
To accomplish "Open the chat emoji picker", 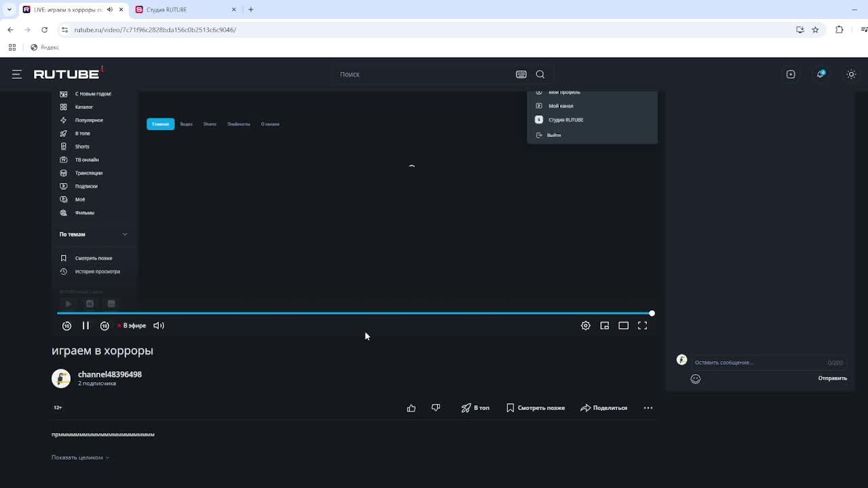I will coord(695,379).
